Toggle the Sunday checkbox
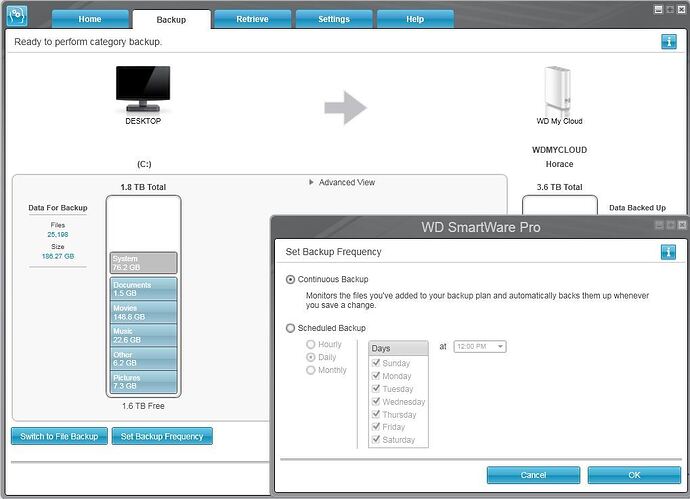 376,363
